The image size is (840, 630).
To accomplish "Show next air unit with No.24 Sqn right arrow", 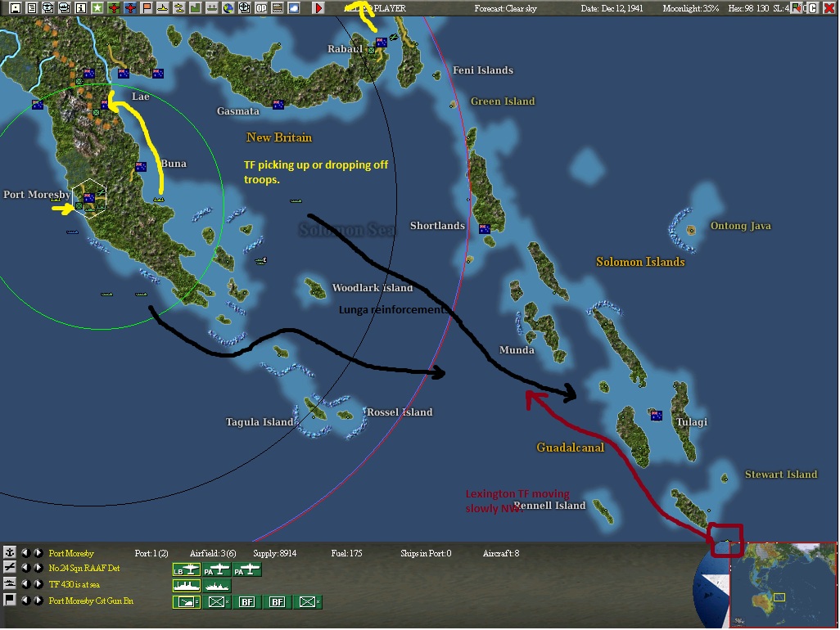I will (x=38, y=567).
